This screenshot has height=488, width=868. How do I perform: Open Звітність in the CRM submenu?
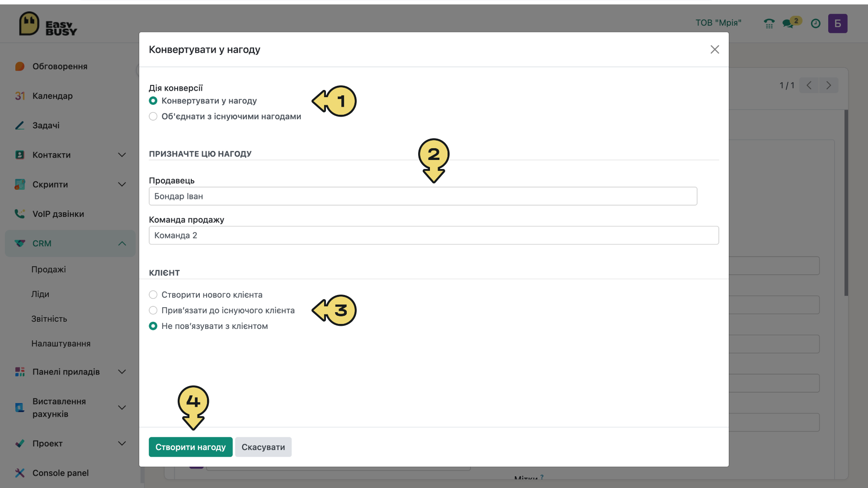(x=49, y=319)
